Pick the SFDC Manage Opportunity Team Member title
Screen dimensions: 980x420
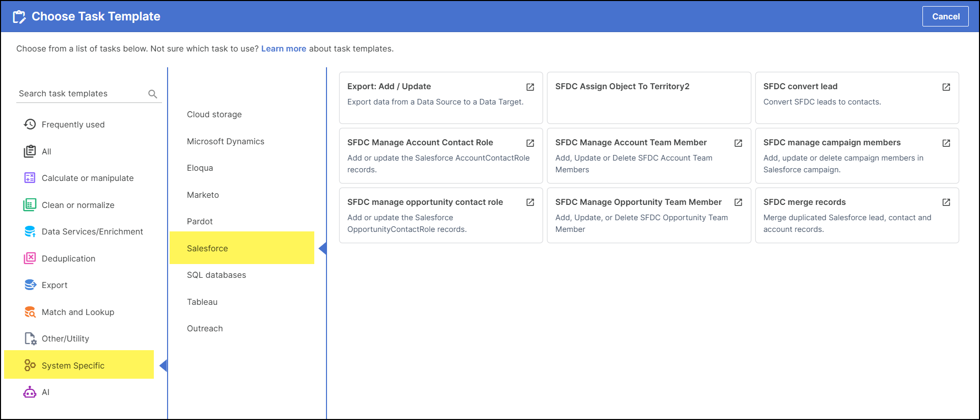coord(638,202)
